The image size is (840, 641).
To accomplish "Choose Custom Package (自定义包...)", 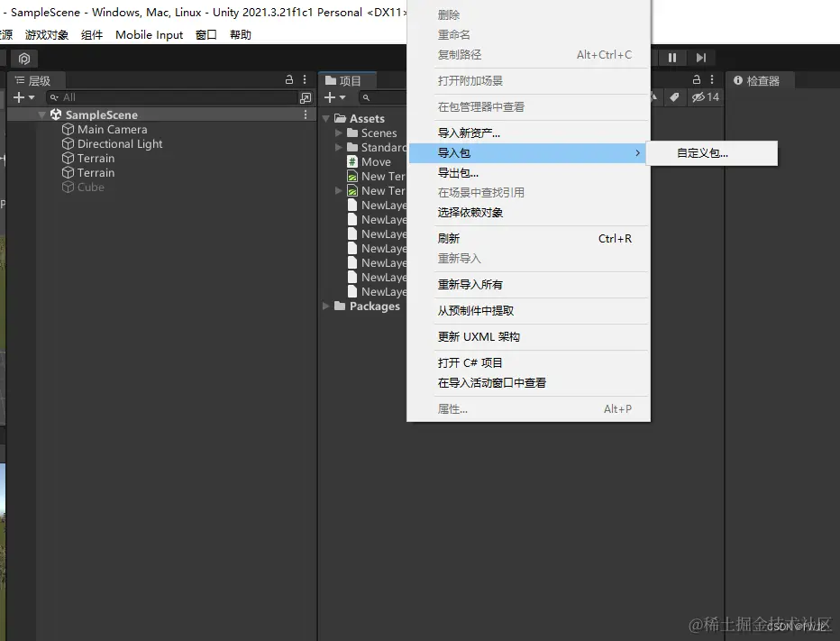I will [711, 153].
